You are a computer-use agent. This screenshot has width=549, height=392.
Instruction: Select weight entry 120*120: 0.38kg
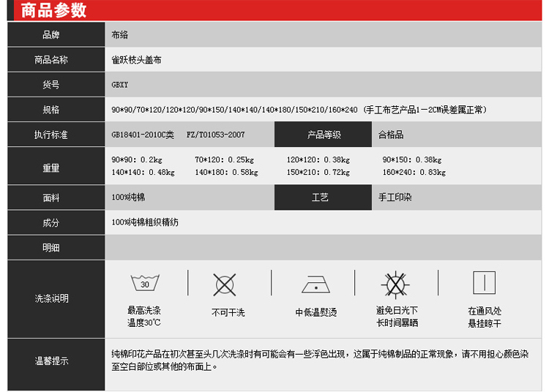pyautogui.click(x=318, y=160)
